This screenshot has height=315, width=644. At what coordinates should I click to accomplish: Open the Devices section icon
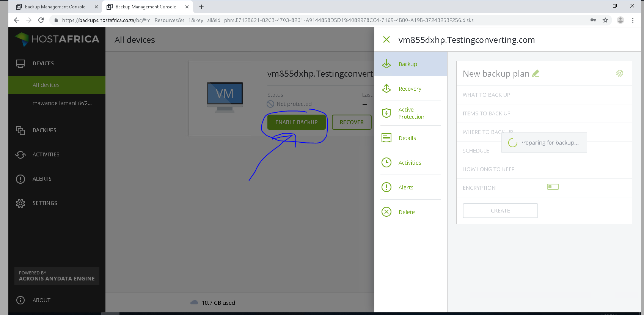[20, 64]
